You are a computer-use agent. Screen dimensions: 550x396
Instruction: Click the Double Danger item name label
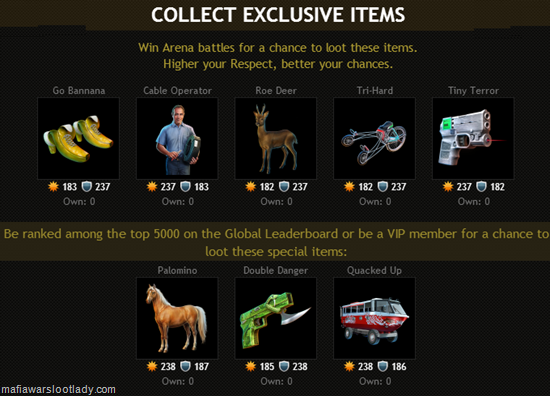tap(276, 270)
